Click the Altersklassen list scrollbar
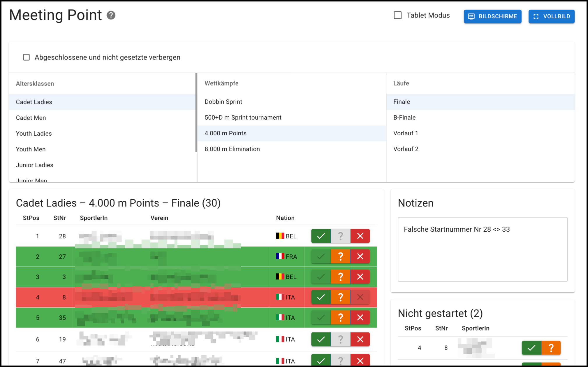 pos(196,112)
